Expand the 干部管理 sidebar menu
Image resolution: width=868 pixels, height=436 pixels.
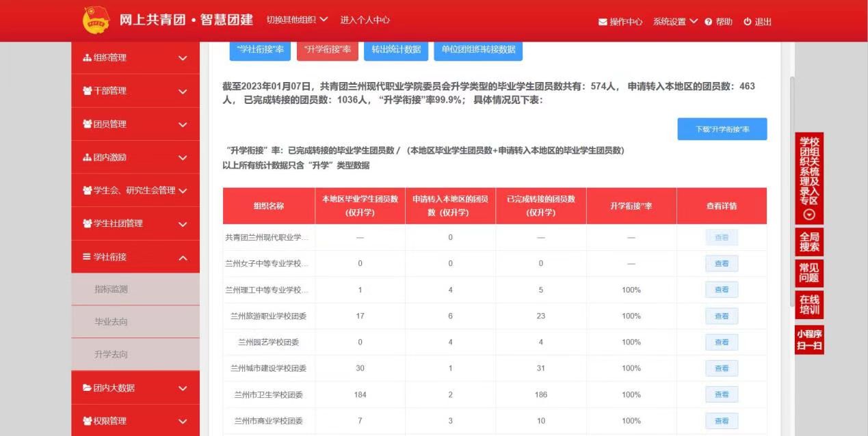coord(183,92)
